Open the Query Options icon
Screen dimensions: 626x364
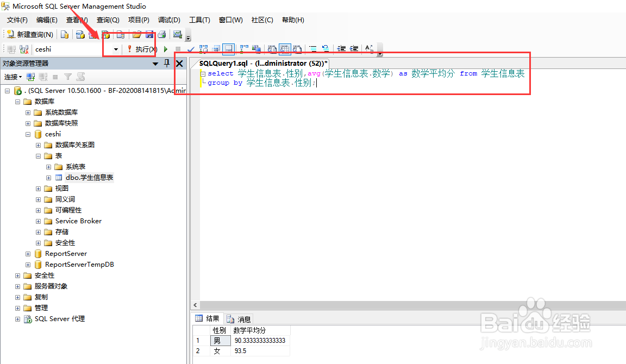[216, 49]
